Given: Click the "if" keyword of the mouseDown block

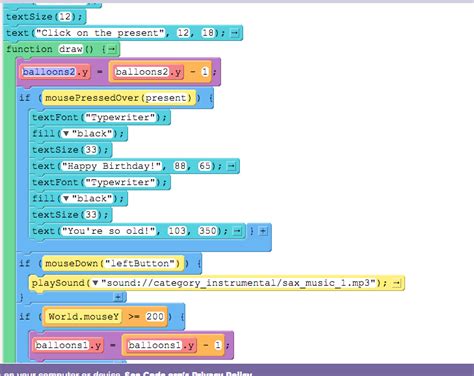Looking at the screenshot, I should pyautogui.click(x=25, y=264).
